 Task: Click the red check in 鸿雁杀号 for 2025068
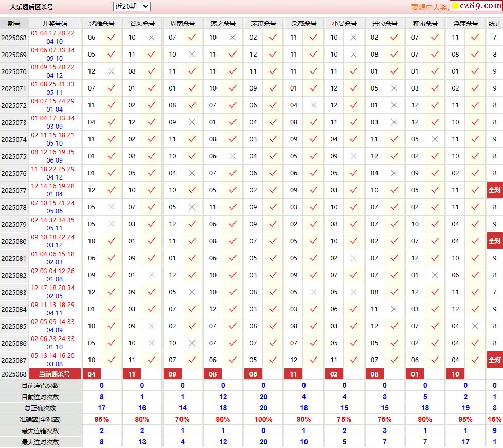111,38
